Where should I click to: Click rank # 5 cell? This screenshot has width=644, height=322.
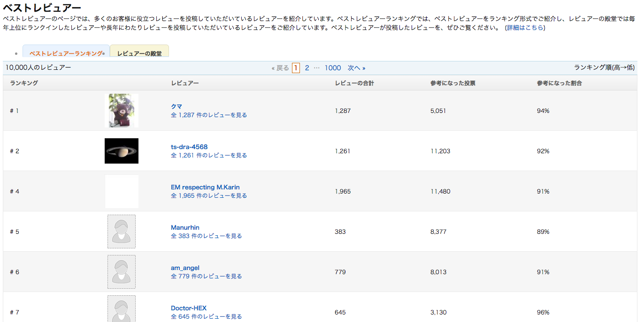pos(15,232)
